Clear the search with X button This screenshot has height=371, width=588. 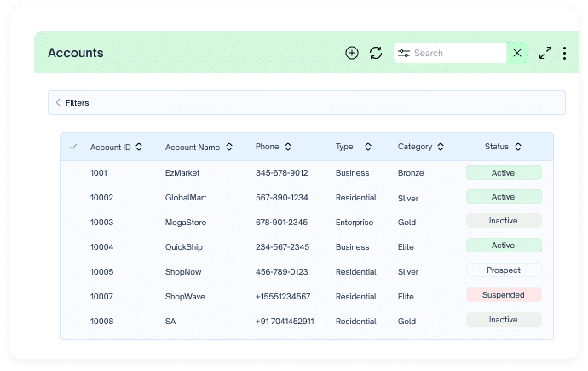tap(517, 53)
